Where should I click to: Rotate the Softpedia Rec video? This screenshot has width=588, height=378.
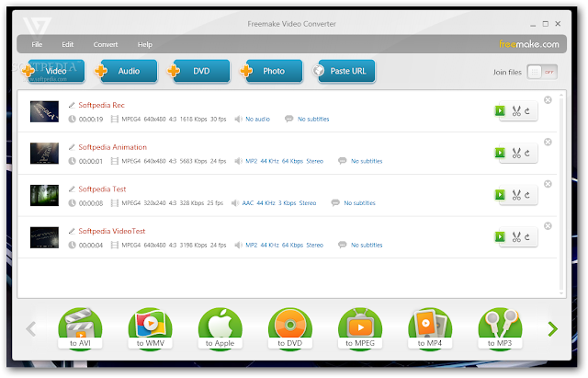click(526, 111)
